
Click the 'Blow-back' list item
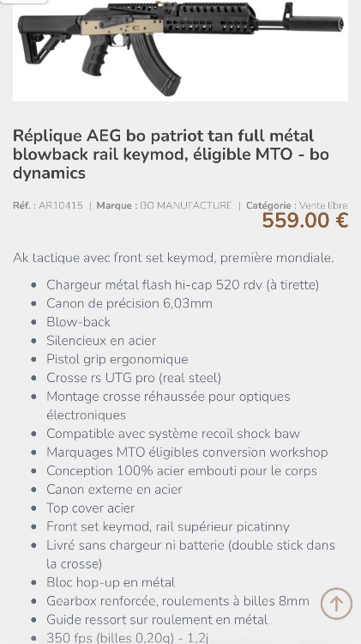click(x=78, y=322)
